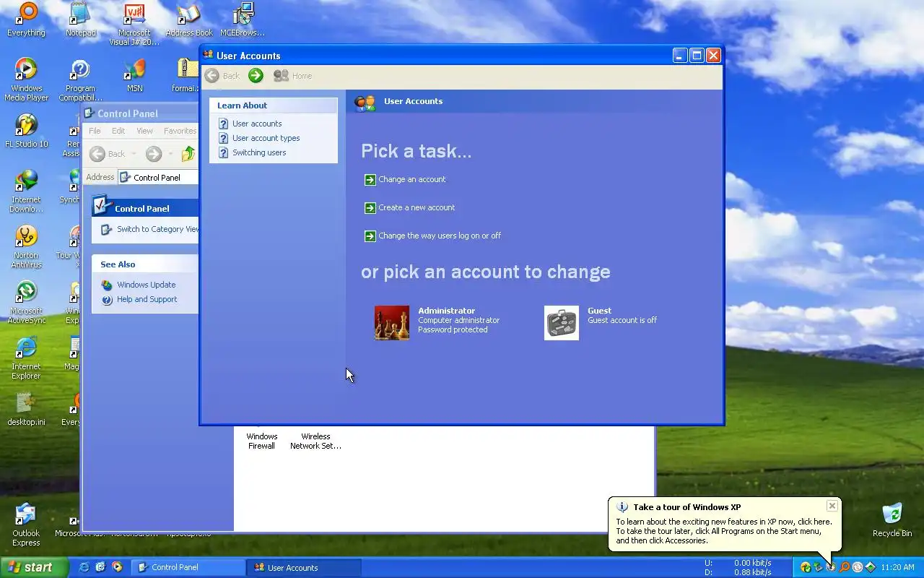Select Windows Media Player desktop icon
The image size is (924, 578).
[x=26, y=79]
